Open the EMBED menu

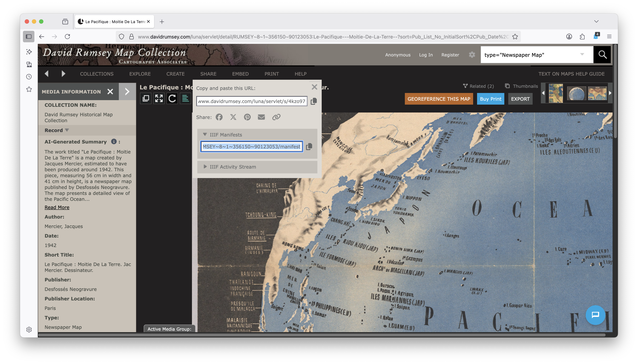pyautogui.click(x=240, y=74)
